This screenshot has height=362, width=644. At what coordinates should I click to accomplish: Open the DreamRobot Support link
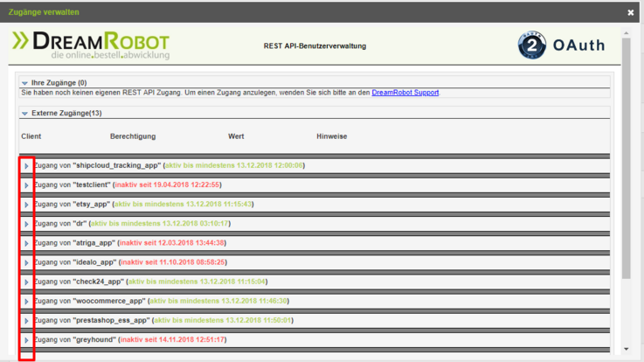click(405, 93)
